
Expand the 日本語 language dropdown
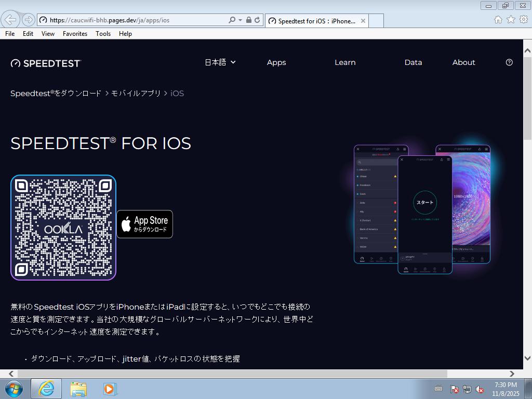tap(220, 62)
